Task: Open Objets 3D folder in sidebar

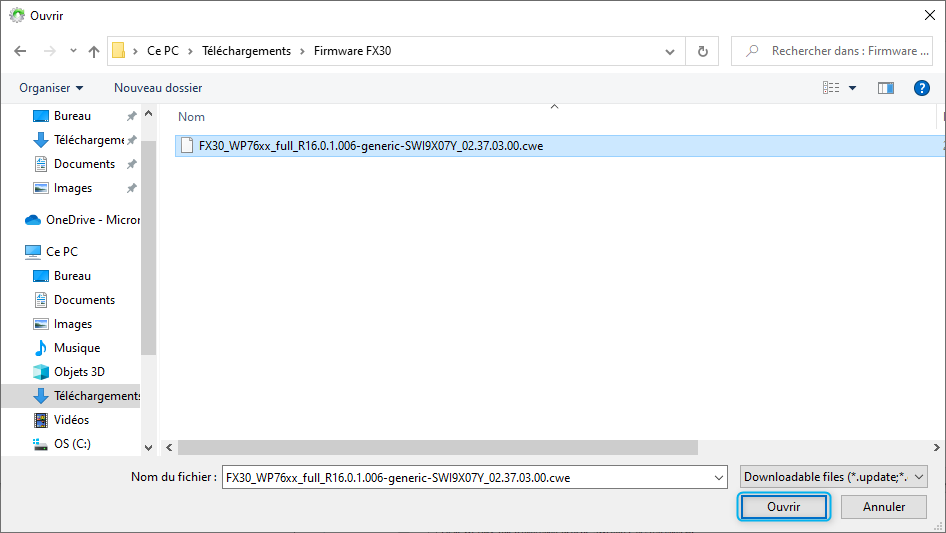Action: click(79, 372)
